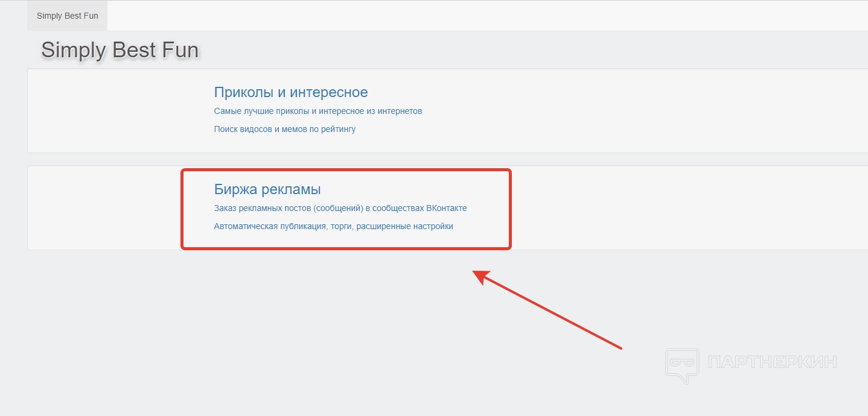
Task: Open the Simply Best Fun navbar tab
Action: tap(67, 16)
